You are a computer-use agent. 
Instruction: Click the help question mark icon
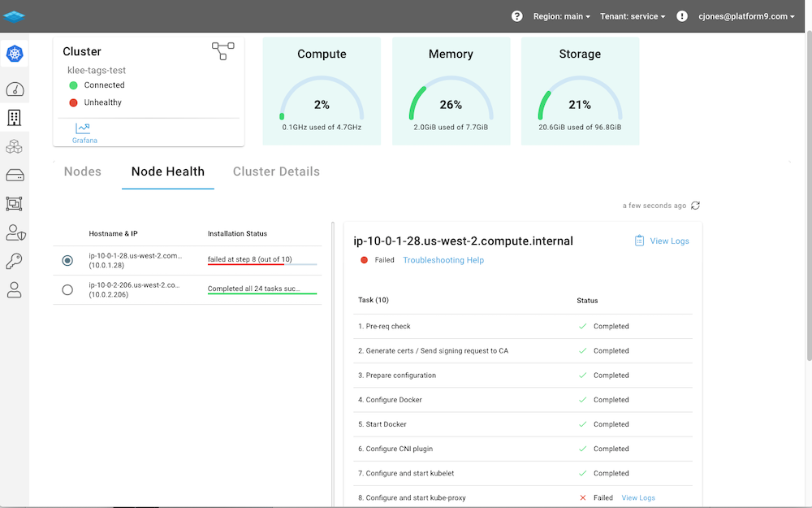coord(516,16)
